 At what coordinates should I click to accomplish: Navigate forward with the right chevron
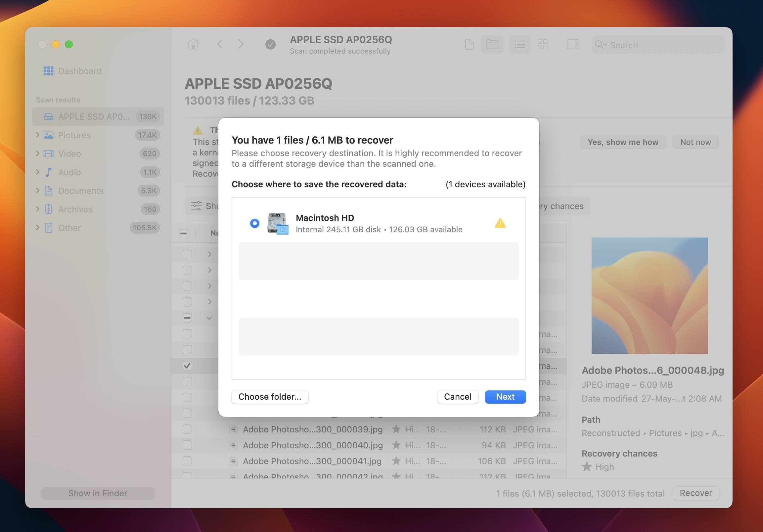tap(241, 44)
